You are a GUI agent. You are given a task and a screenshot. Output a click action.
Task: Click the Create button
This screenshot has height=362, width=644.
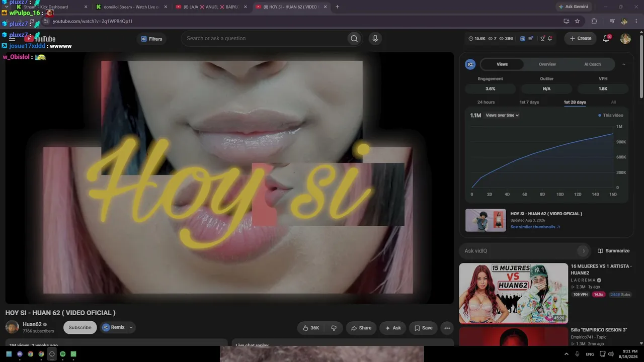point(580,39)
